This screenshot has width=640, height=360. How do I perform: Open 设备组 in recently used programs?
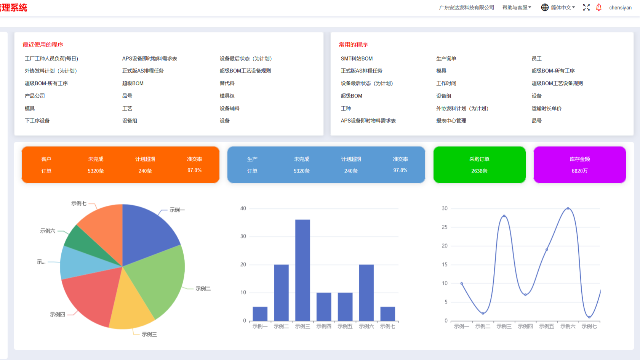click(129, 120)
